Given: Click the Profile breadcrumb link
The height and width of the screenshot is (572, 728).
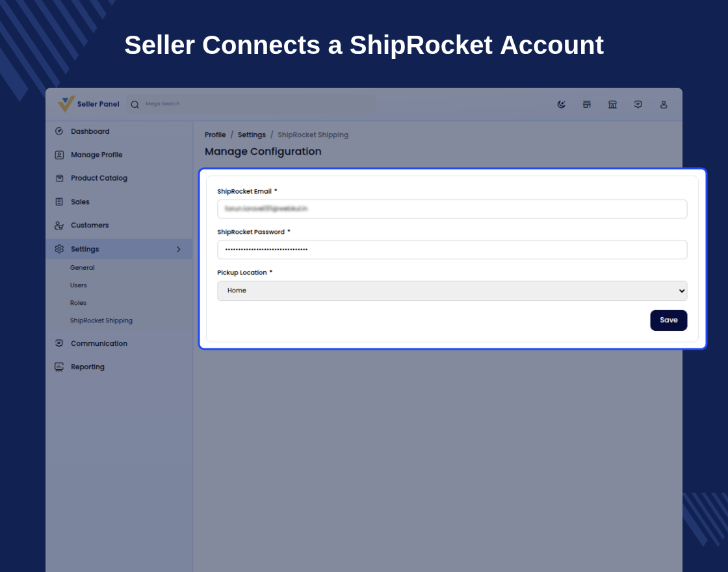Looking at the screenshot, I should 215,135.
